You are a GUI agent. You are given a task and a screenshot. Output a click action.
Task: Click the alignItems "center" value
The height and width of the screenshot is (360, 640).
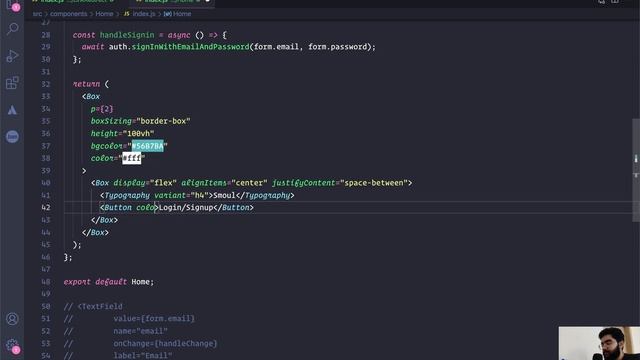coord(249,183)
